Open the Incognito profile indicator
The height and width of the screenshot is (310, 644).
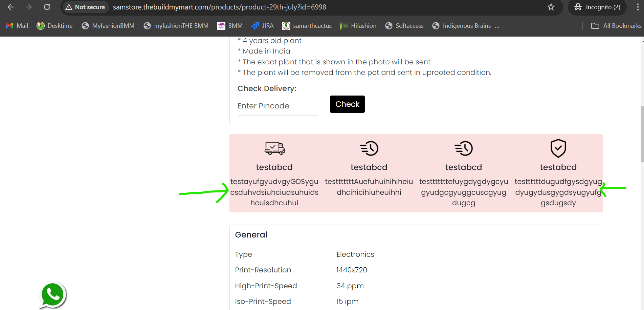[x=597, y=7]
